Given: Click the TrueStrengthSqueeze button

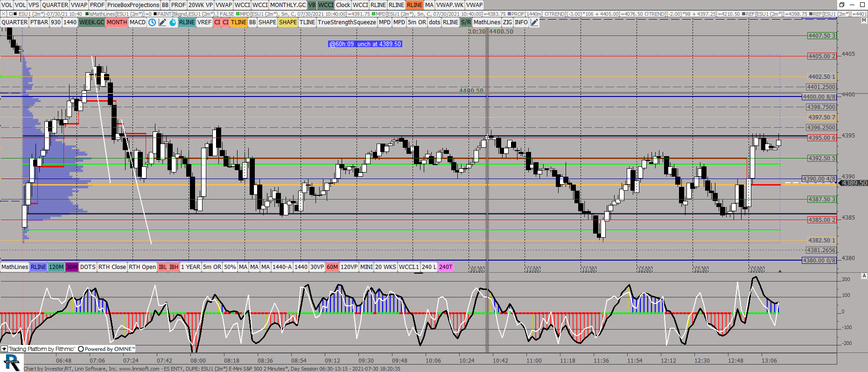Looking at the screenshot, I should [347, 22].
